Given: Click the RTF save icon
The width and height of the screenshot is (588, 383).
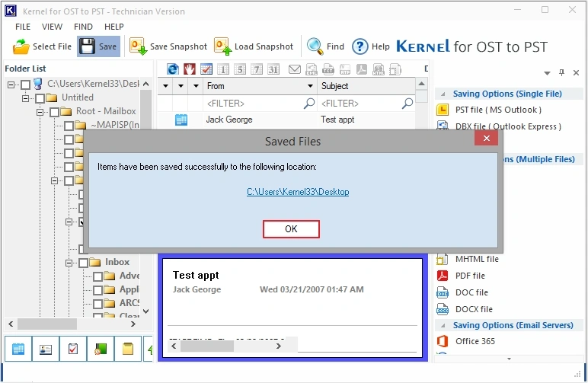Looking at the screenshot, I should (345, 69).
